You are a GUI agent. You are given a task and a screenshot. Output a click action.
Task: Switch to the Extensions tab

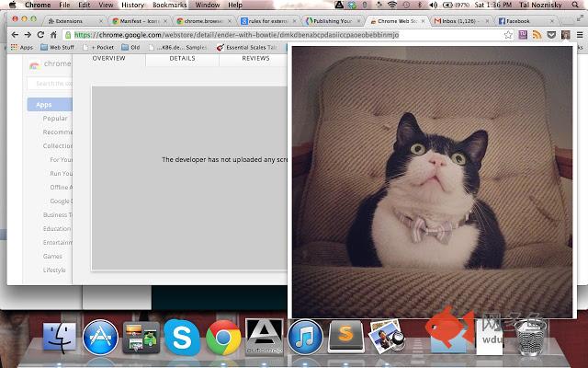[74, 21]
